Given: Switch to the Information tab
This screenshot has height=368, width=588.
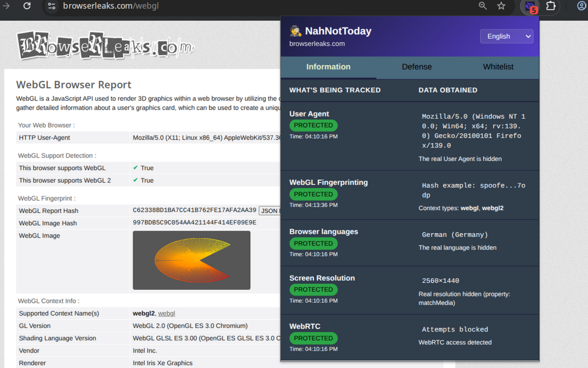Looking at the screenshot, I should pos(328,67).
